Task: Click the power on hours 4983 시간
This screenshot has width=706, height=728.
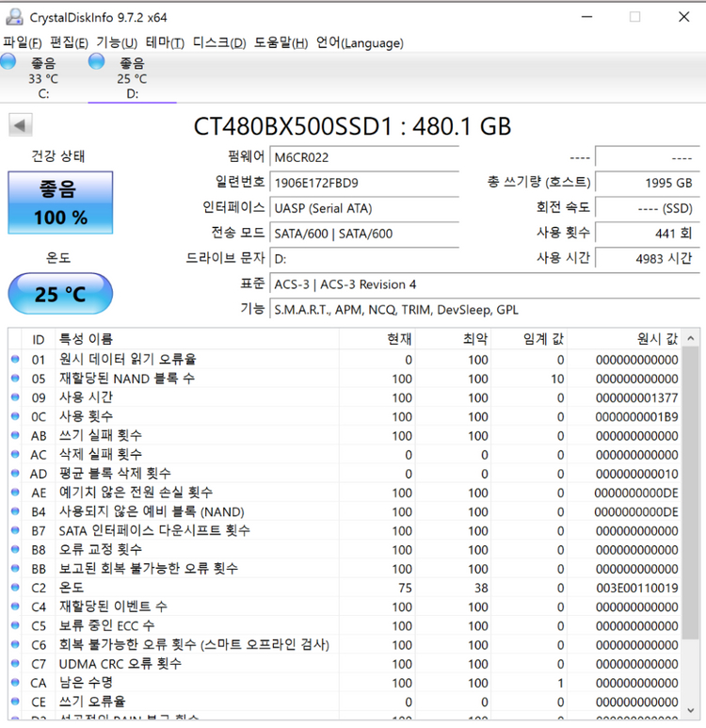Action: click(648, 258)
